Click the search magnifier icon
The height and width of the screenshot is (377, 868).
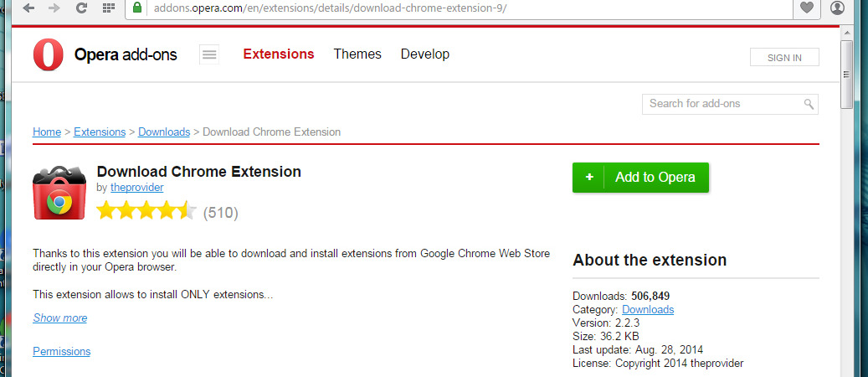(809, 104)
